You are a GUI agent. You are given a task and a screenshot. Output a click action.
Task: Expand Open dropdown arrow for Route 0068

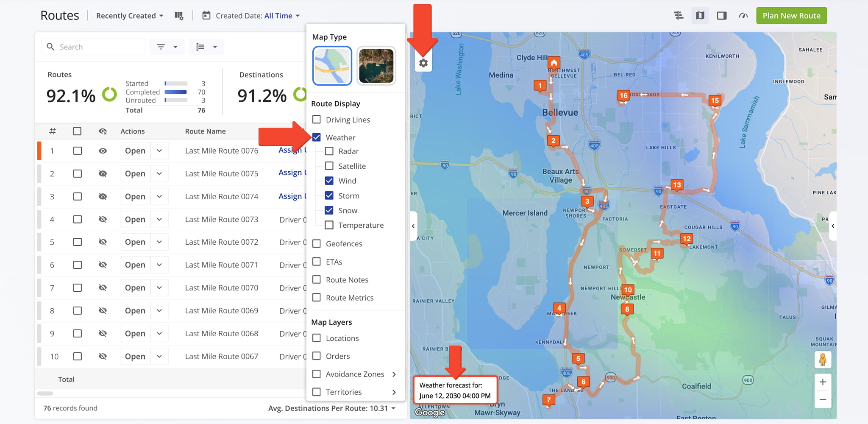[x=159, y=334]
